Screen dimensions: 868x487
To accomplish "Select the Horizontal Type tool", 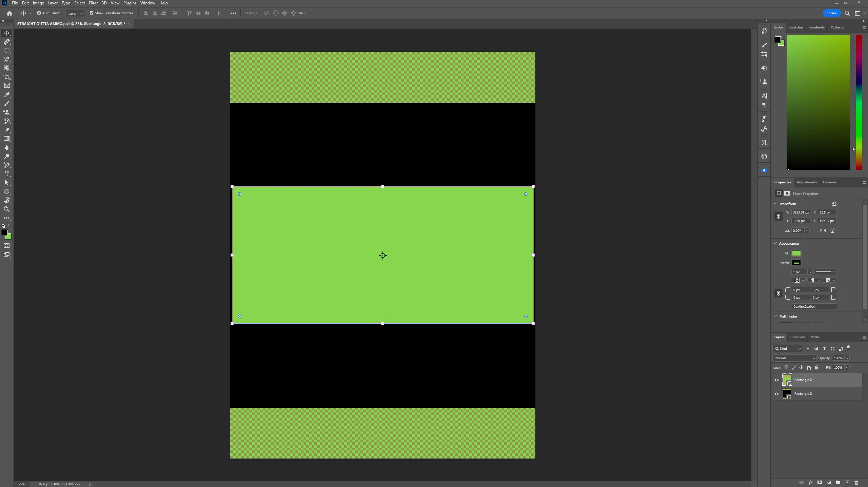I will tap(7, 174).
